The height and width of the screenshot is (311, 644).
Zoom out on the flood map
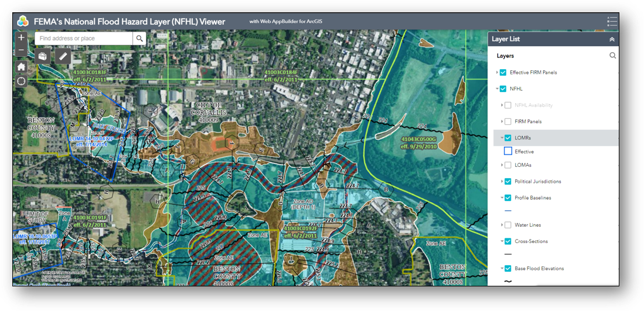click(x=21, y=50)
